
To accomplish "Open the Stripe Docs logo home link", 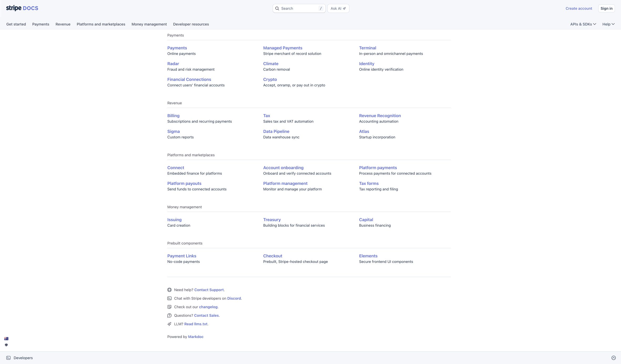I will tap(22, 8).
